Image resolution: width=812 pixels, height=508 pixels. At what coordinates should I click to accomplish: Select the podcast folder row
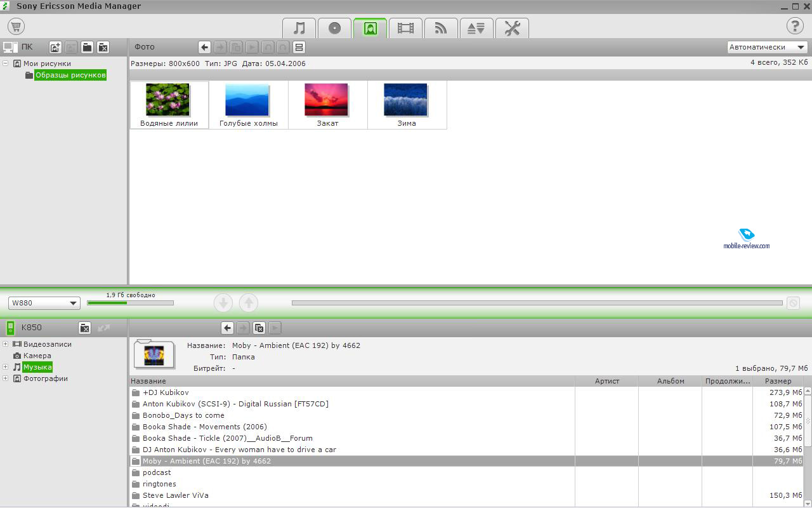pos(466,472)
